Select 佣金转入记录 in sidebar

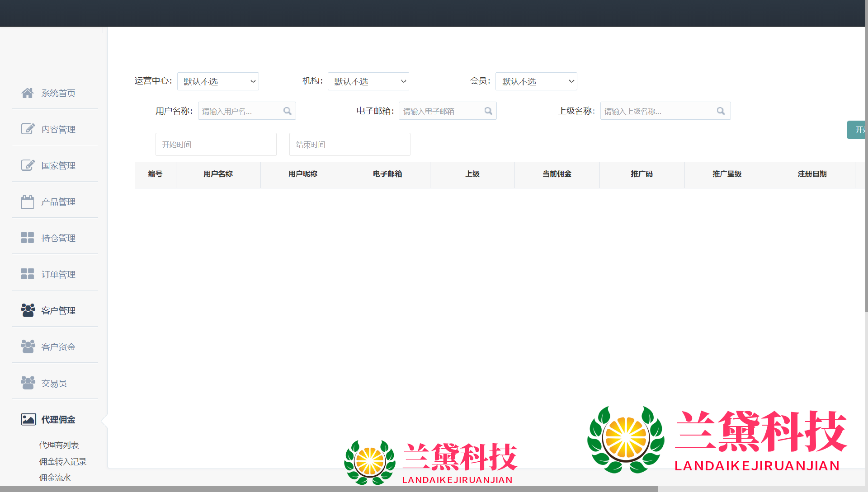(x=63, y=461)
